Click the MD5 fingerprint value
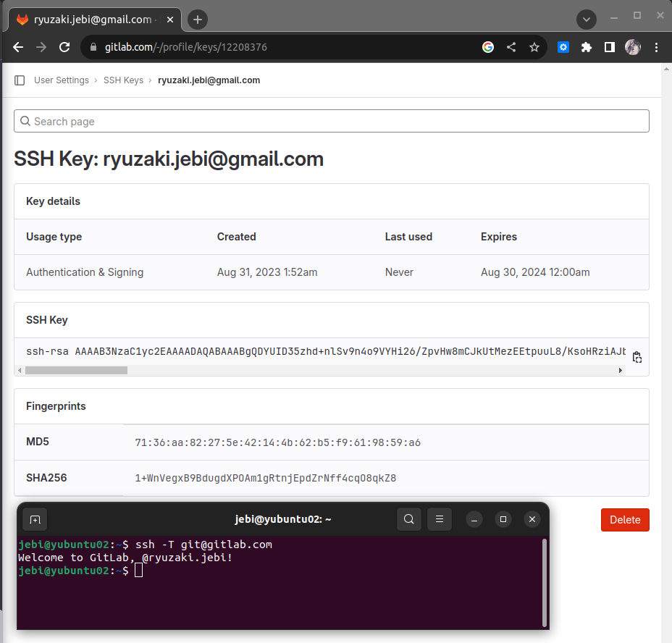672x643 pixels. (x=278, y=442)
